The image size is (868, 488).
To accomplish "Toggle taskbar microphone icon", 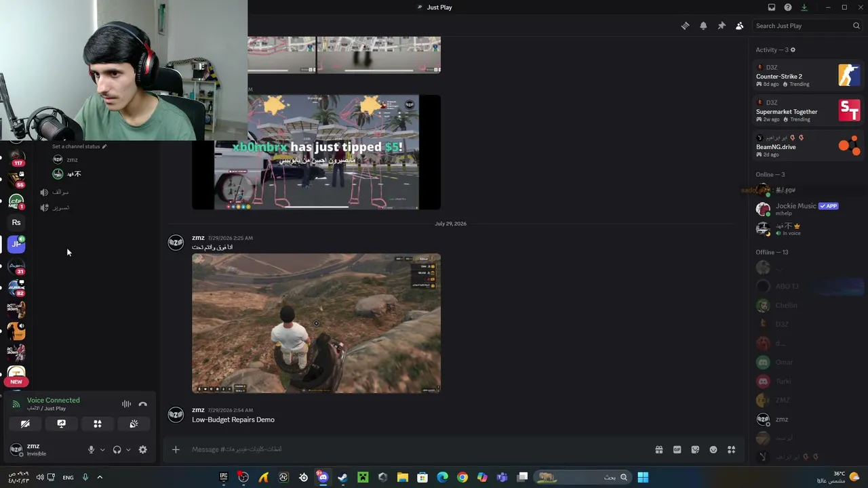I will pyautogui.click(x=85, y=478).
